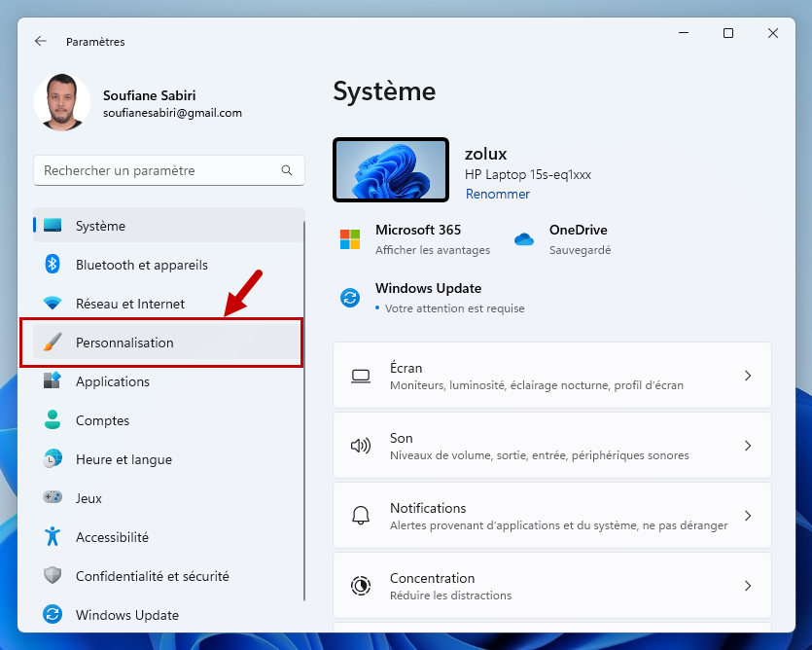Open Bluetooth et appareils section
This screenshot has width=812, height=650.
coord(168,265)
